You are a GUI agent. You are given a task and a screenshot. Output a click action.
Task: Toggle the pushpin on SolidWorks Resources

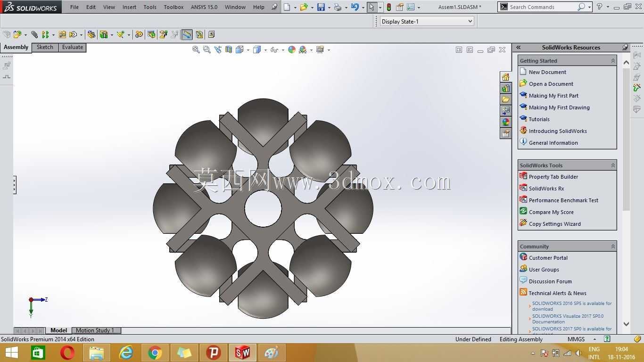tap(625, 47)
